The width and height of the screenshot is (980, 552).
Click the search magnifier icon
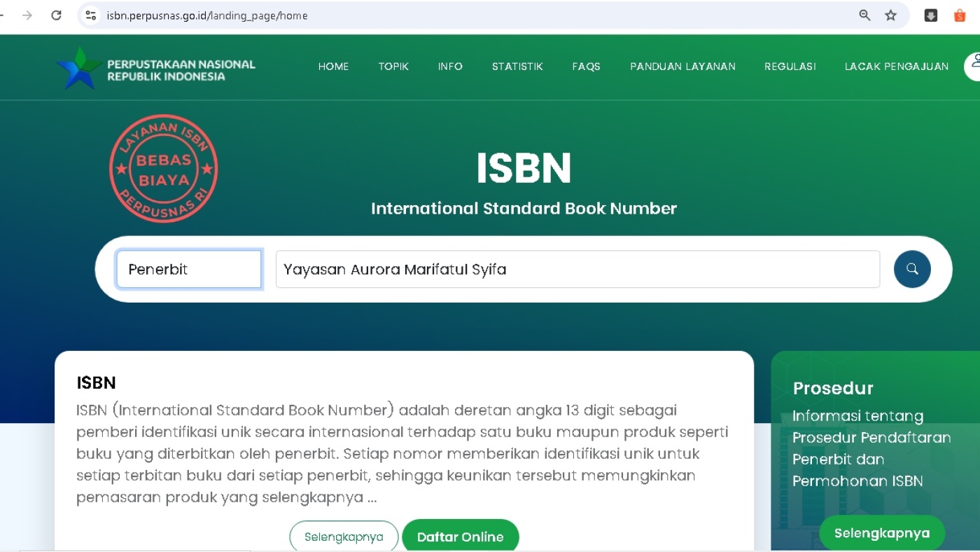click(912, 269)
